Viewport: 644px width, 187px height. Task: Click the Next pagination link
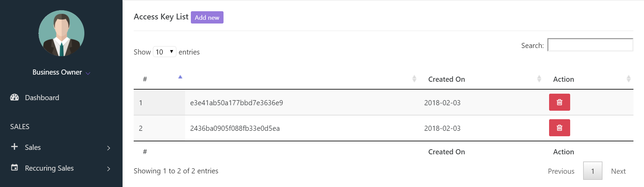click(618, 171)
